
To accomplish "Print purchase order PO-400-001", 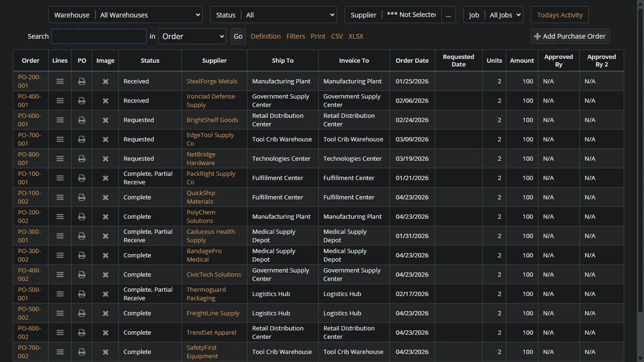I will [x=82, y=101].
